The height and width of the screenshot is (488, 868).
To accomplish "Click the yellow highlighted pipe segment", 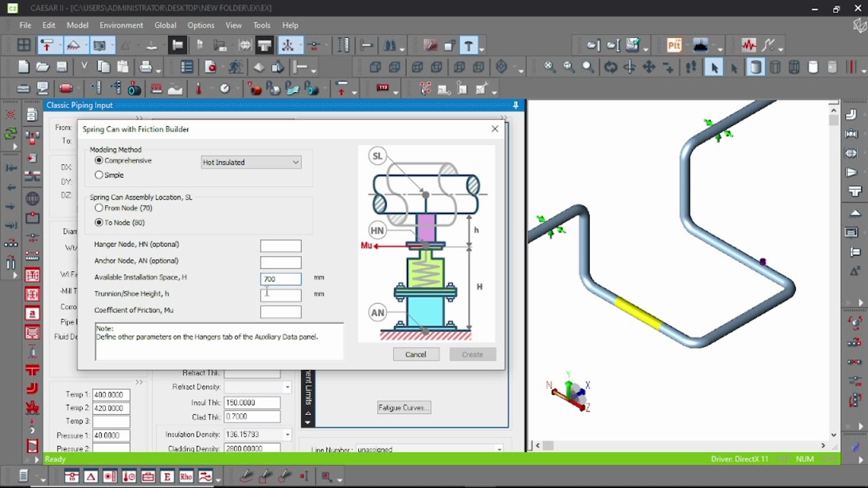I will (637, 313).
